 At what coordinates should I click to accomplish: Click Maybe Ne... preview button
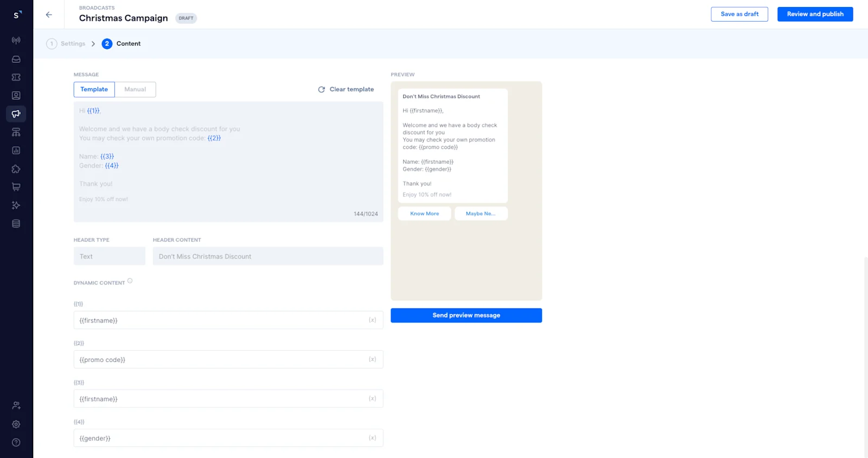[481, 214]
